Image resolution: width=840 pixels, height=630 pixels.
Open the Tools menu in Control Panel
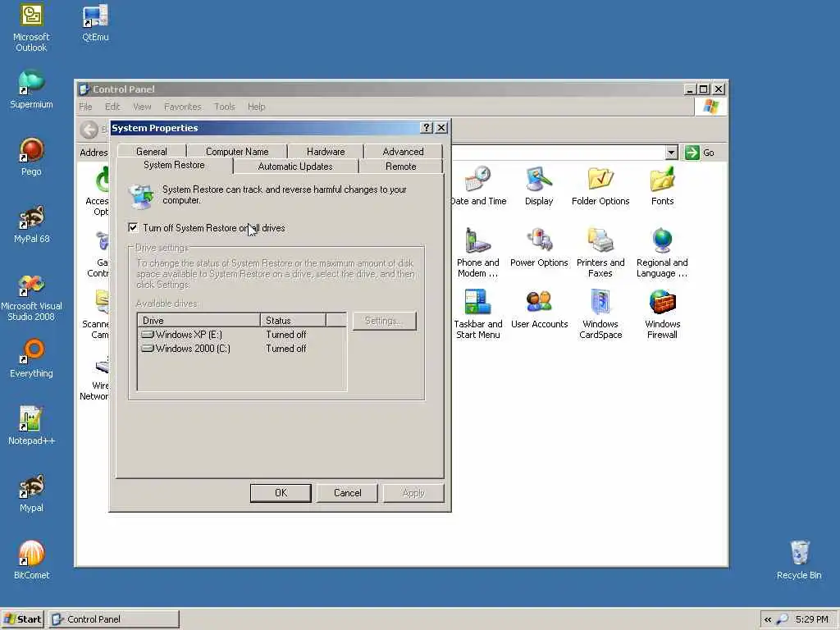pyautogui.click(x=225, y=107)
